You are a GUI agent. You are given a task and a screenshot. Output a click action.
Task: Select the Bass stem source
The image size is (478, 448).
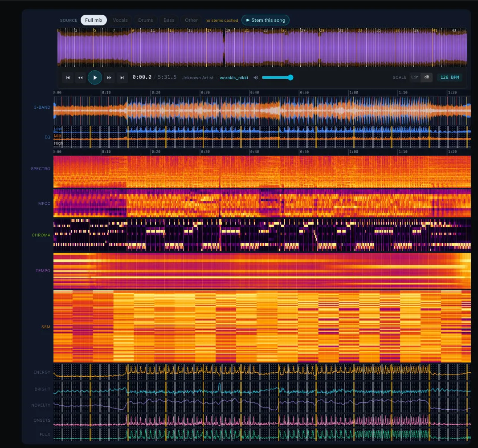point(169,20)
